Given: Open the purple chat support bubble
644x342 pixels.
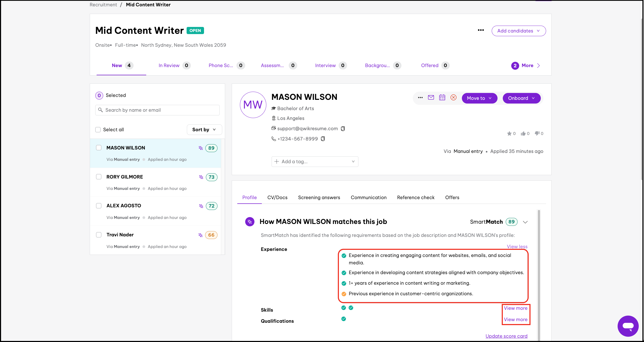Looking at the screenshot, I should (x=628, y=326).
